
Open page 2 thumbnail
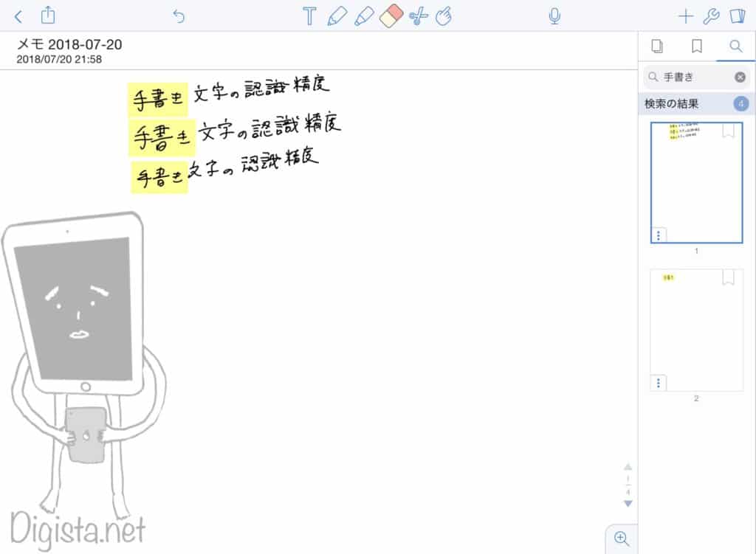(696, 330)
